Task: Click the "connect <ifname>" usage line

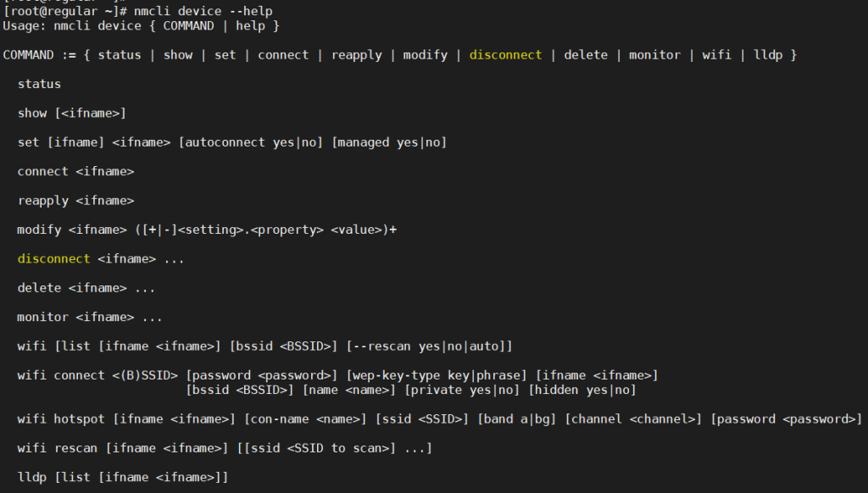Action: tap(75, 171)
